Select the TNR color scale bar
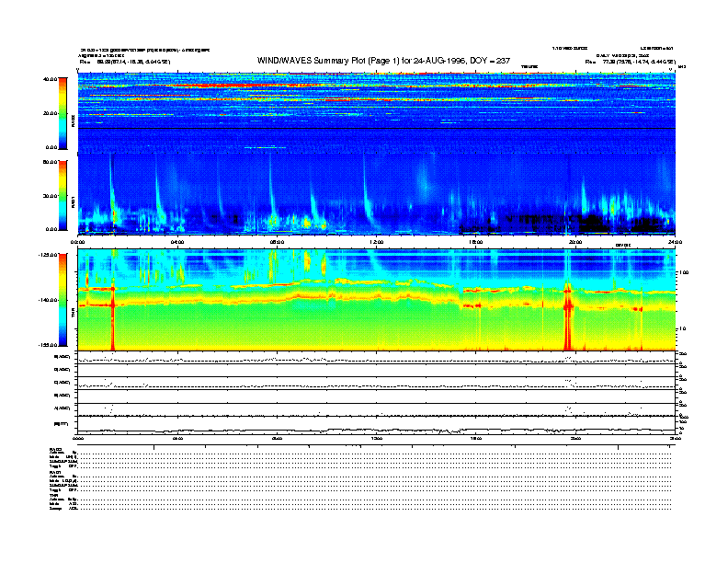The height and width of the screenshot is (563, 728). pyautogui.click(x=63, y=300)
